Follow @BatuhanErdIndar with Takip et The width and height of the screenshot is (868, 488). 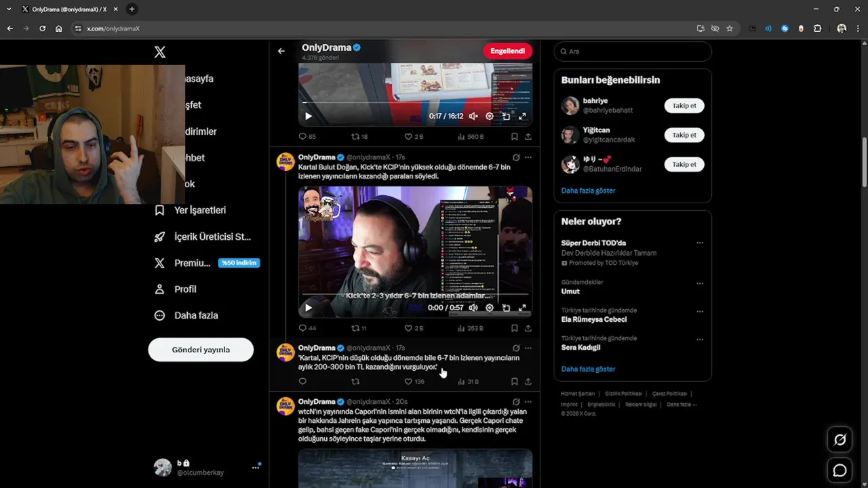684,164
